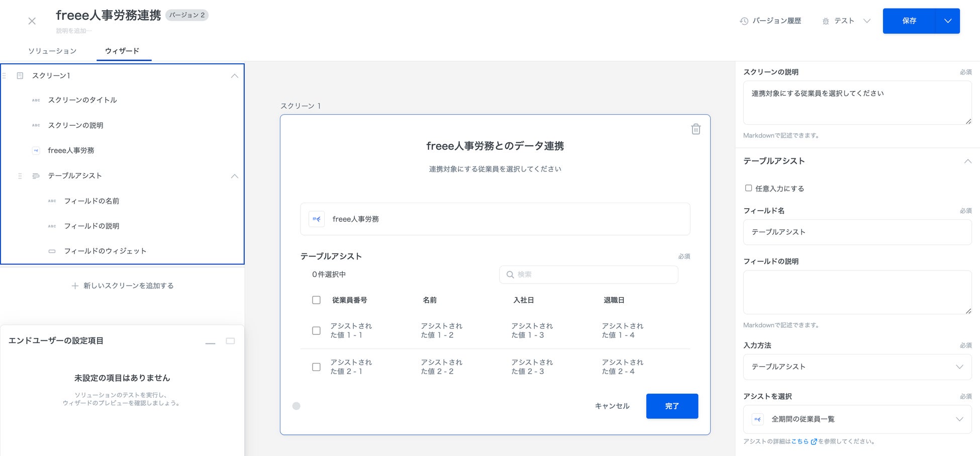Image resolution: width=980 pixels, height=456 pixels.
Task: Click the external link icon after こちら
Action: coord(814,441)
